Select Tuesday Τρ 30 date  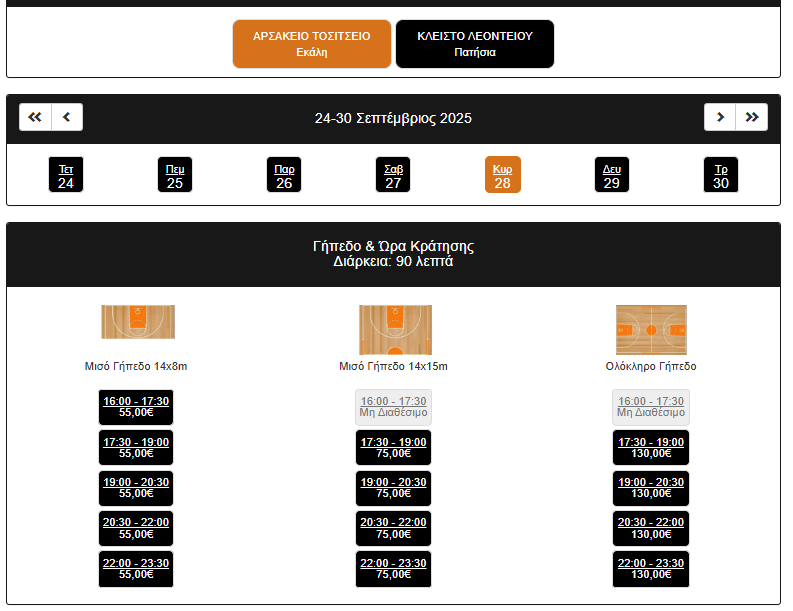(x=720, y=175)
